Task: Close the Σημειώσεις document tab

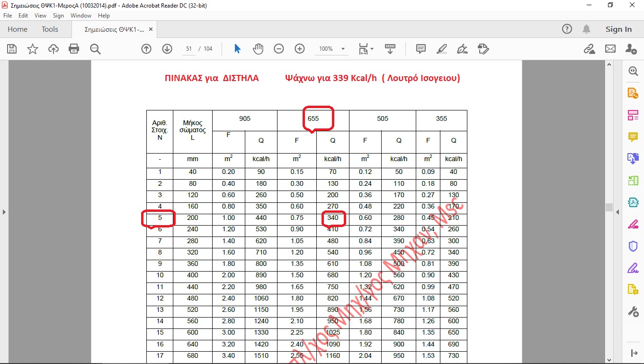Action: [x=151, y=29]
